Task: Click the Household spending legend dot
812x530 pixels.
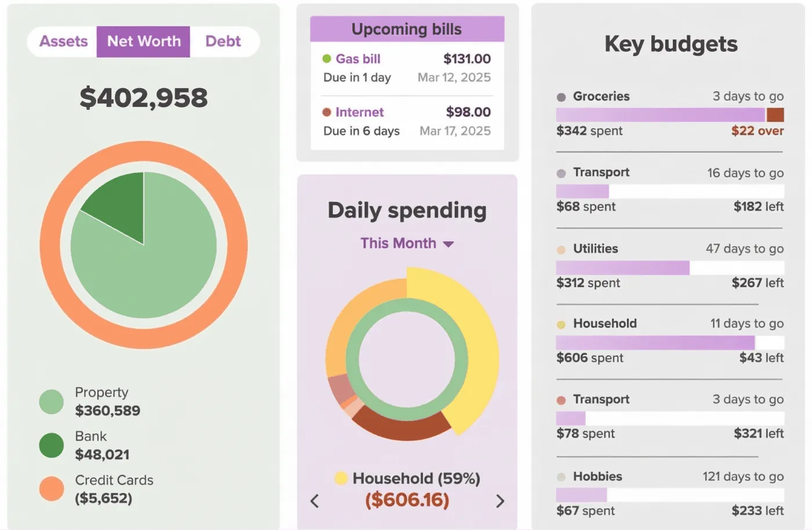Action: (x=340, y=478)
